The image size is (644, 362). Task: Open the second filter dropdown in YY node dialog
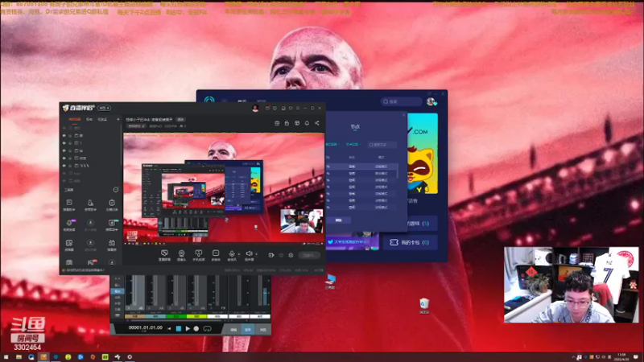tap(353, 145)
